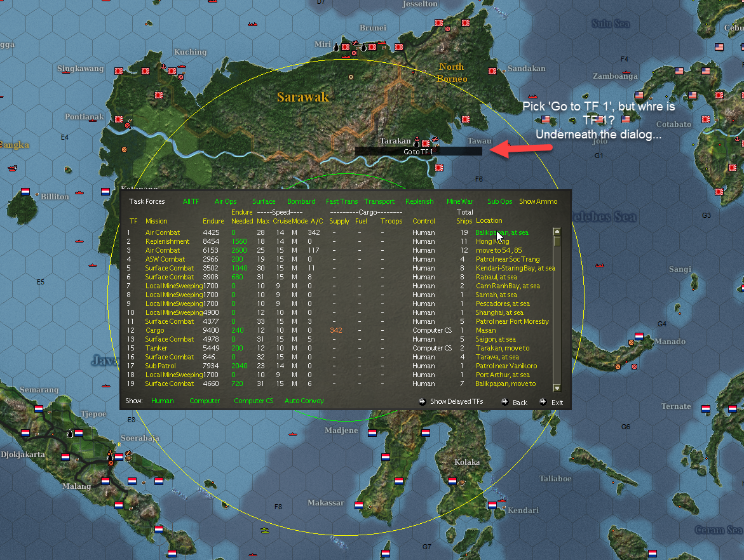Click location 'Patrol near Soc Trang'

[508, 260]
